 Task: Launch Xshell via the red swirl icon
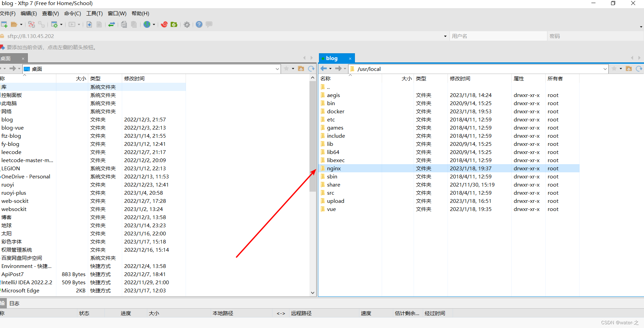[164, 24]
